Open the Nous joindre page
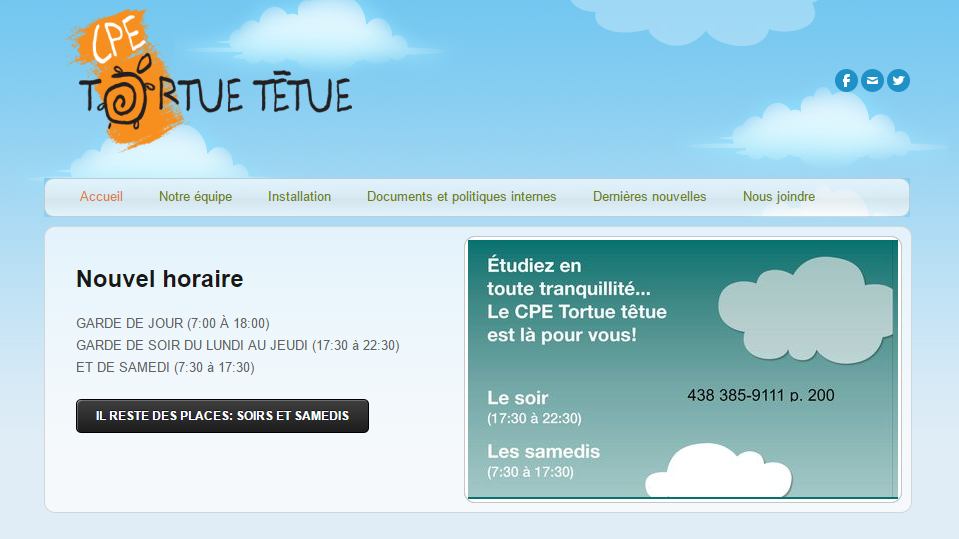Image resolution: width=959 pixels, height=539 pixels. (779, 196)
